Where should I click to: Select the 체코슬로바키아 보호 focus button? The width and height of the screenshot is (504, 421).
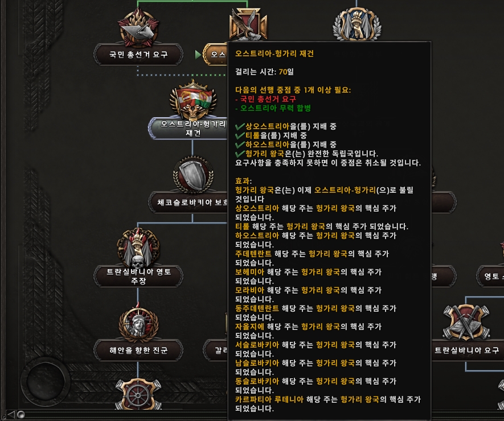[189, 203]
